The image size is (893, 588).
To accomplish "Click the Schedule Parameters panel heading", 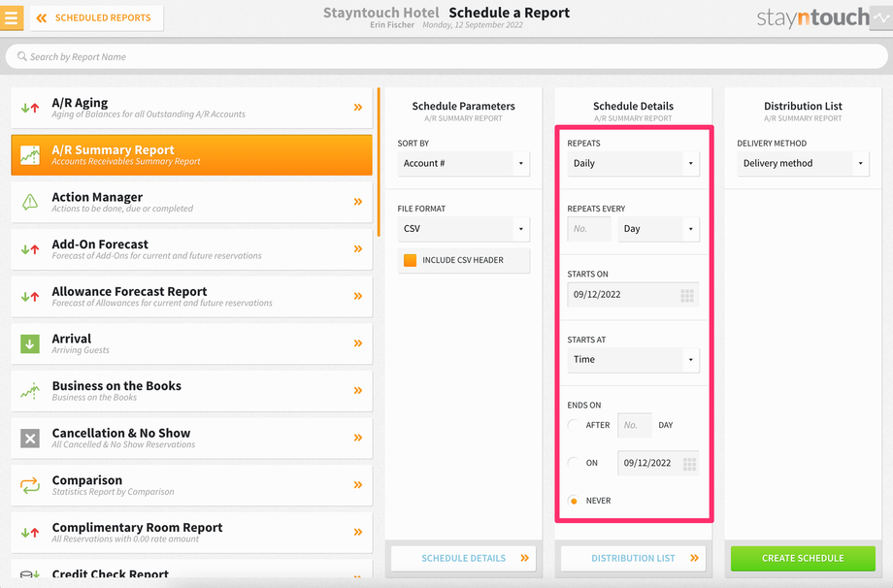I will 463,106.
